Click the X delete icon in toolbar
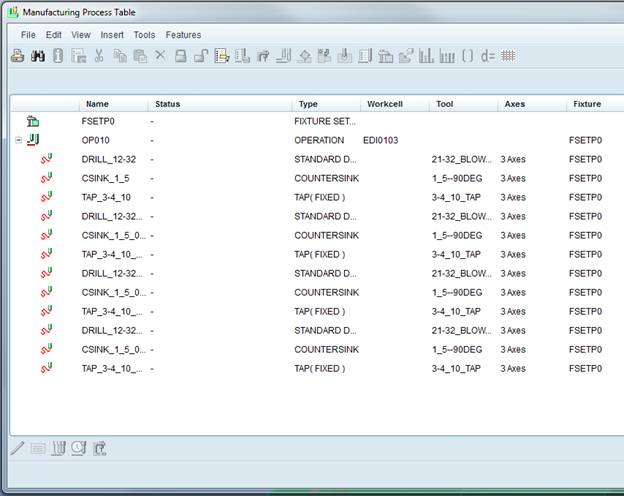Image resolution: width=624 pixels, height=496 pixels. [x=160, y=56]
